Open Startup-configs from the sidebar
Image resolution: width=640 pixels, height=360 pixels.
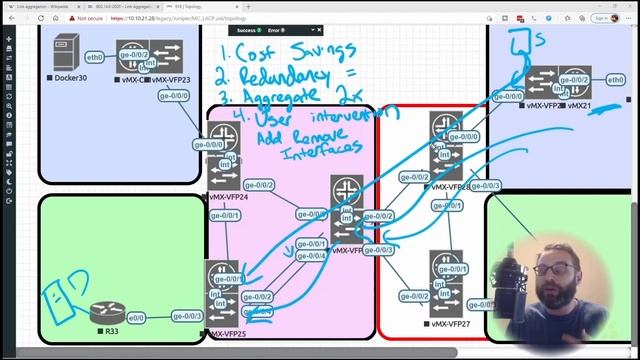9,68
